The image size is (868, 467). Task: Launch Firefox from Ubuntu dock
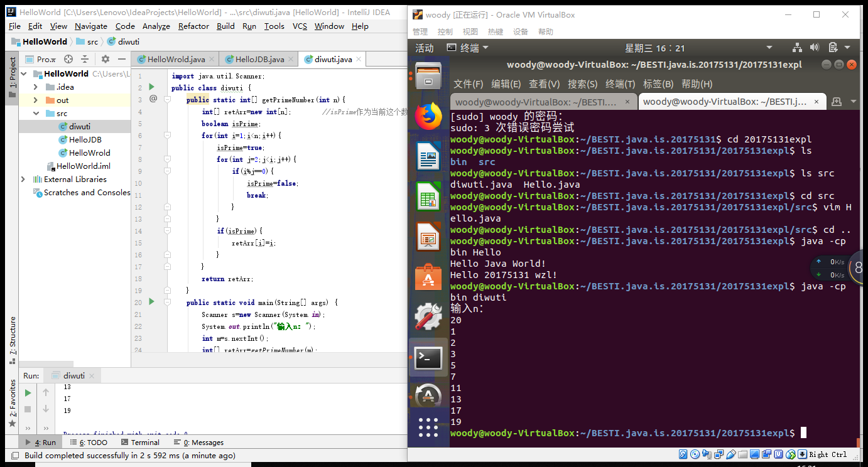coord(428,115)
